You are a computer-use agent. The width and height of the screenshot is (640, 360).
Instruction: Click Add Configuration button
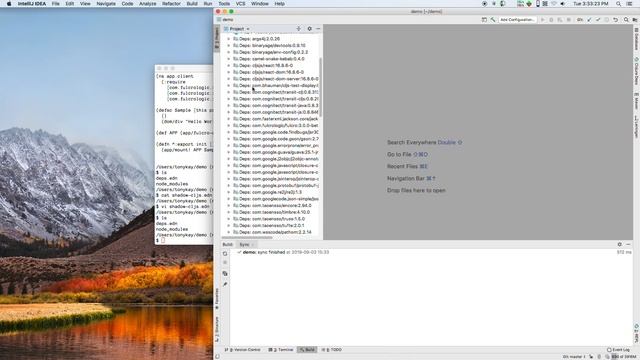517,20
